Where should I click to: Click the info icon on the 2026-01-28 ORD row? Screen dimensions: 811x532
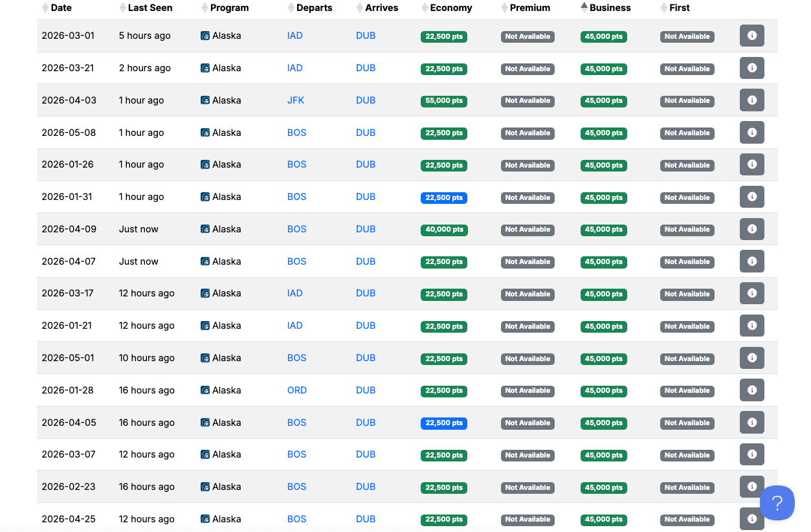pos(751,390)
